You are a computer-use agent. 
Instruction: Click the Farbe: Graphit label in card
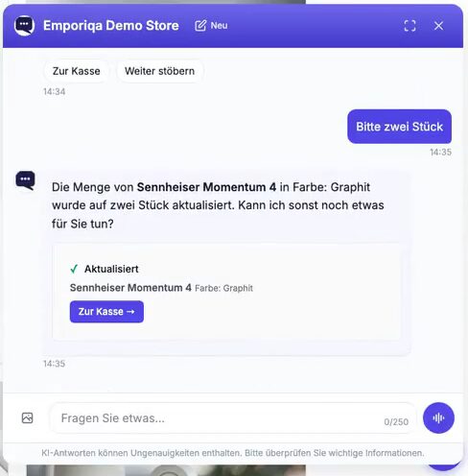click(223, 288)
